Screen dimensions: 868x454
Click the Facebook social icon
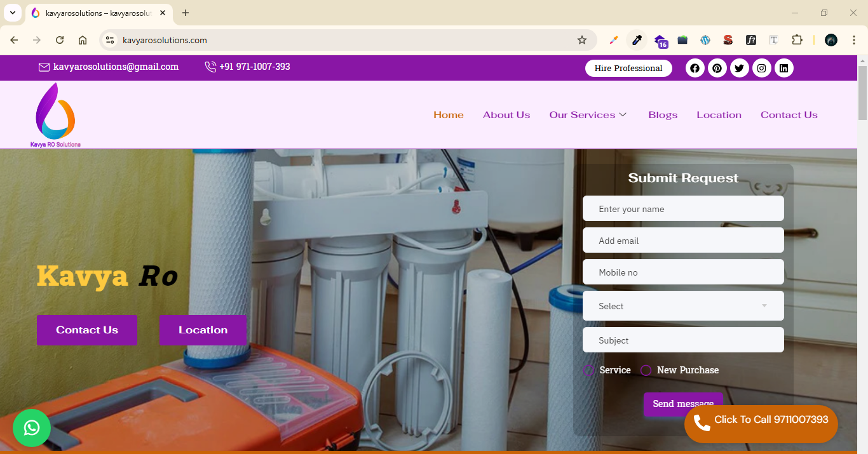click(695, 68)
